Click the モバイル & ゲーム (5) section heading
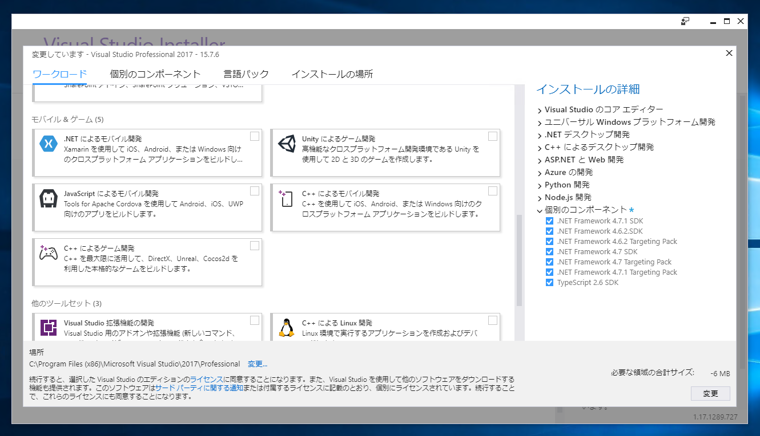The width and height of the screenshot is (760, 436). point(67,119)
